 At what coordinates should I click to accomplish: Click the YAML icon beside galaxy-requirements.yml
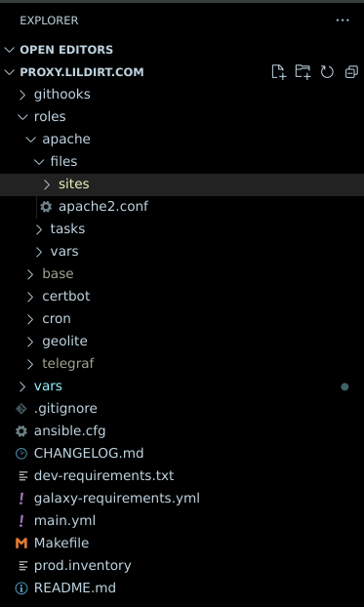tap(21, 499)
